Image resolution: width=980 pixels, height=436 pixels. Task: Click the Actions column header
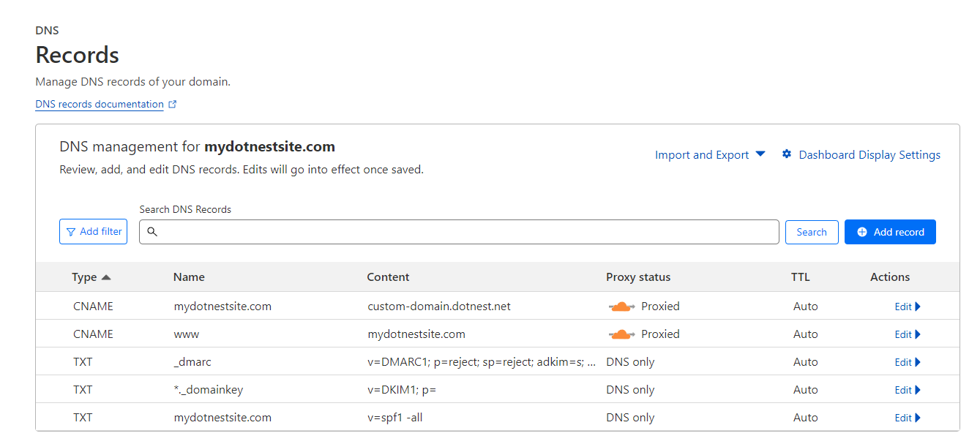pos(890,277)
